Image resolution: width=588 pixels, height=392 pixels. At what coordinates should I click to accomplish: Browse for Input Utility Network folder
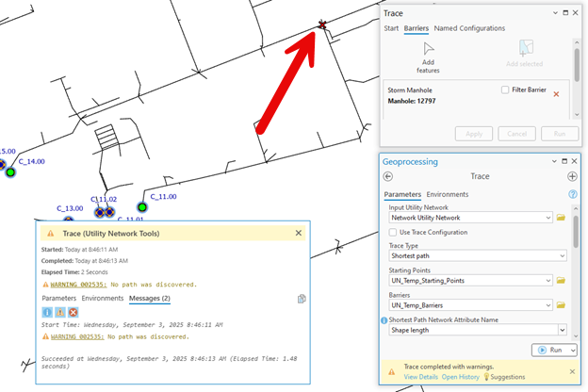coord(561,218)
